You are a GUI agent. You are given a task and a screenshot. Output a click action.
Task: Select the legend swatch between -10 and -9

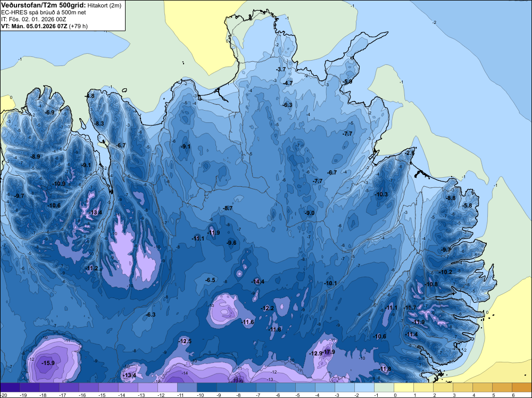[x=207, y=387]
